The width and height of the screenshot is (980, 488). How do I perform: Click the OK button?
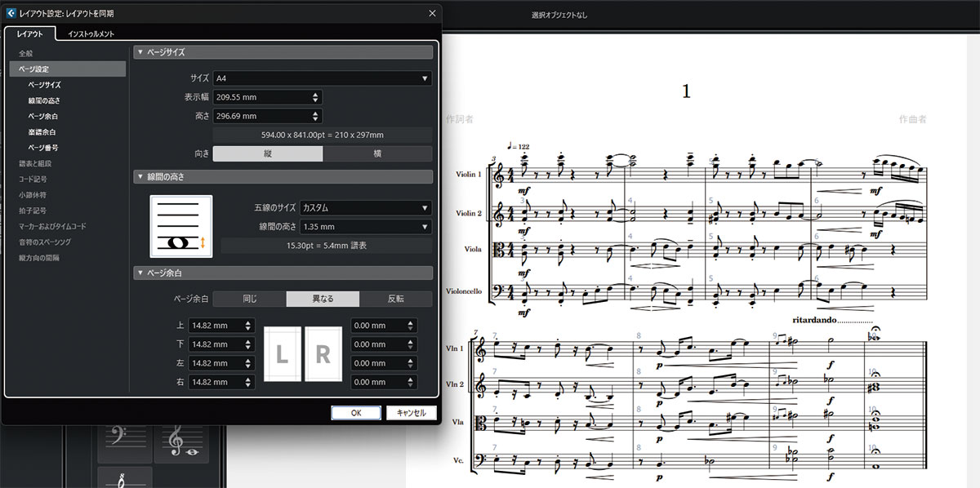pyautogui.click(x=356, y=413)
